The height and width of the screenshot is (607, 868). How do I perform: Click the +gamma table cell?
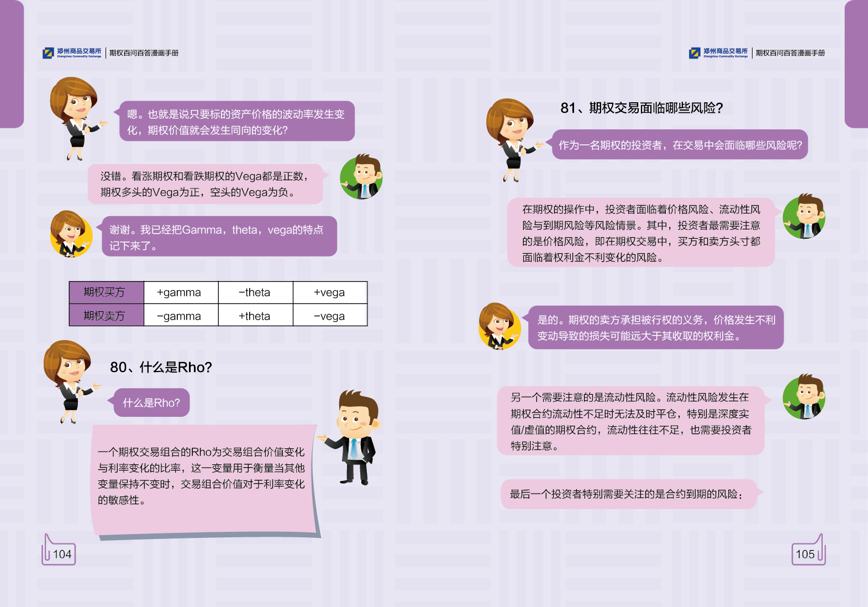(180, 292)
